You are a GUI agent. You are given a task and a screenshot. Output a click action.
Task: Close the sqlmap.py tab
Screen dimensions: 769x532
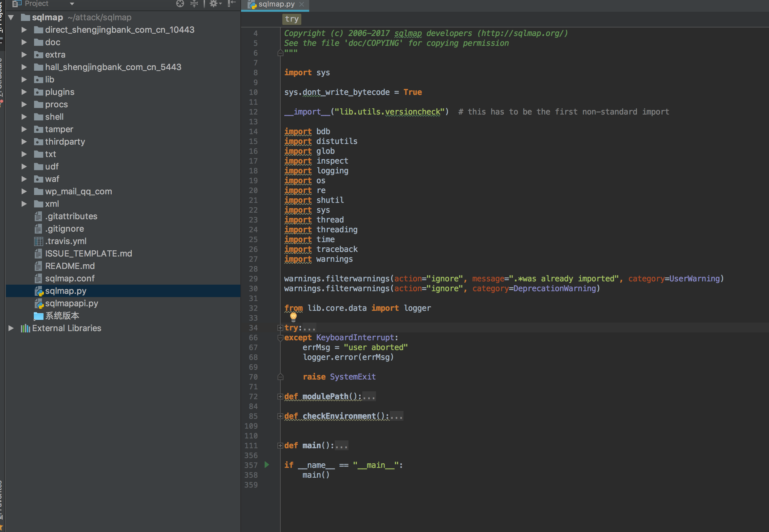(302, 4)
